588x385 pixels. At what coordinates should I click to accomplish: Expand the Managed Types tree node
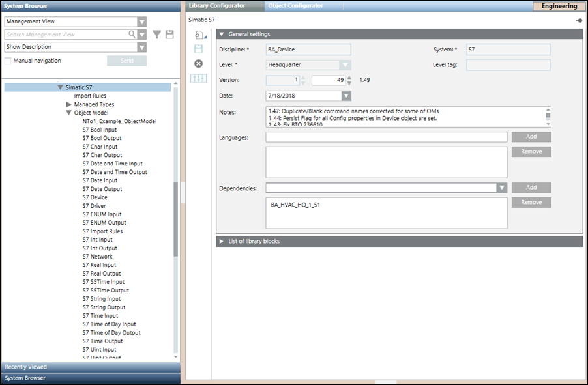69,104
